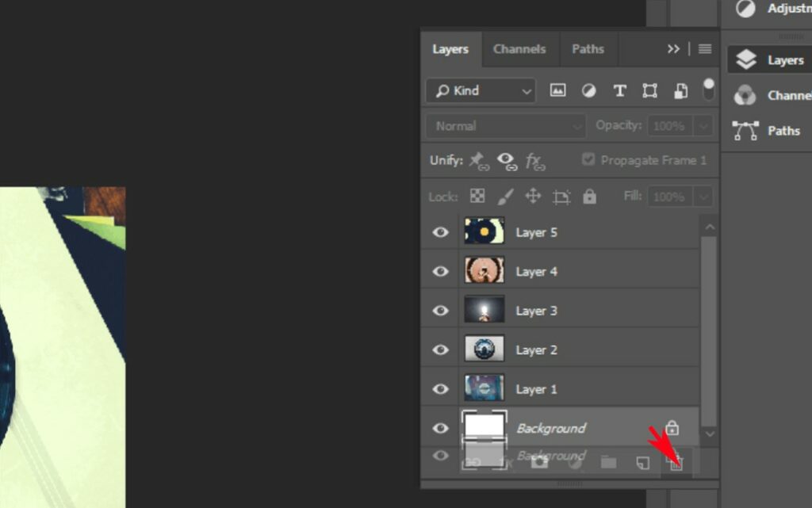
Task: Click the Fill percentage field
Action: (669, 197)
